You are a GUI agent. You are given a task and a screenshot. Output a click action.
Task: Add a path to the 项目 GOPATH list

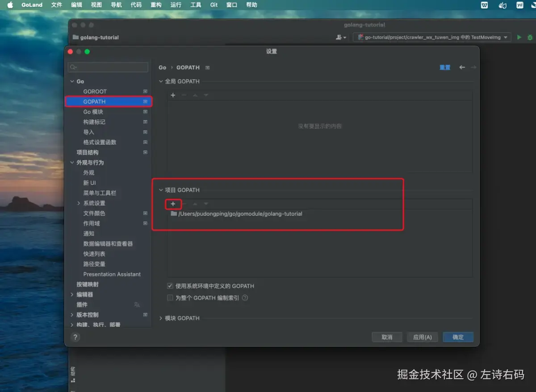(x=173, y=204)
